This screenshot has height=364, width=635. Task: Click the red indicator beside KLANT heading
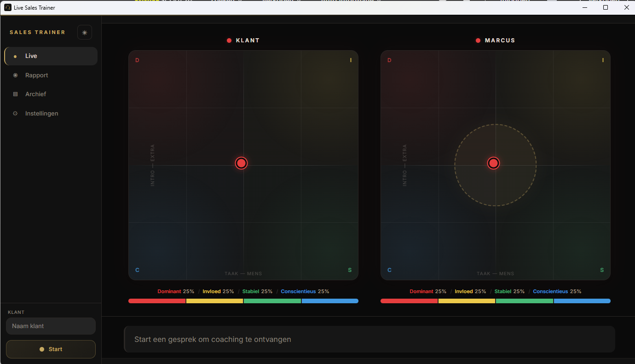[x=229, y=40]
